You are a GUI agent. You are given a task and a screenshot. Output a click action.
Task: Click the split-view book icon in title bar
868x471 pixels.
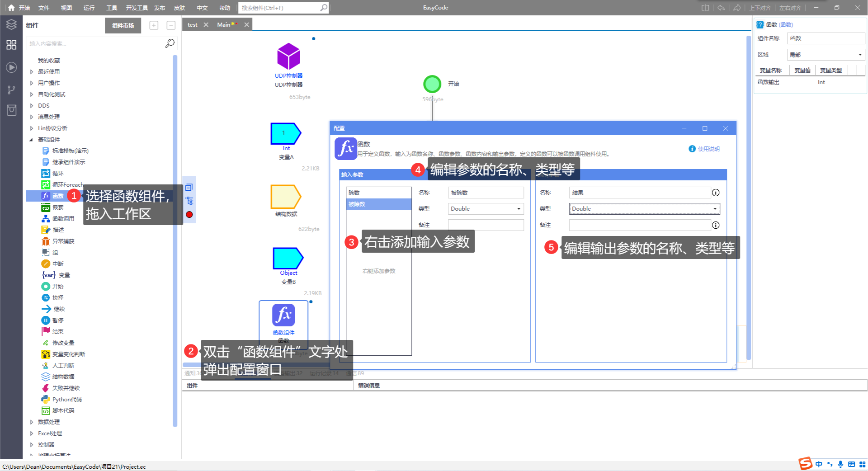tap(705, 8)
